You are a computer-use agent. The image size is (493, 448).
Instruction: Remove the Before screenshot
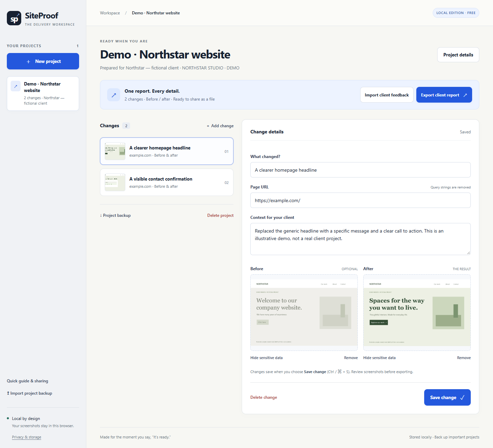pos(351,358)
